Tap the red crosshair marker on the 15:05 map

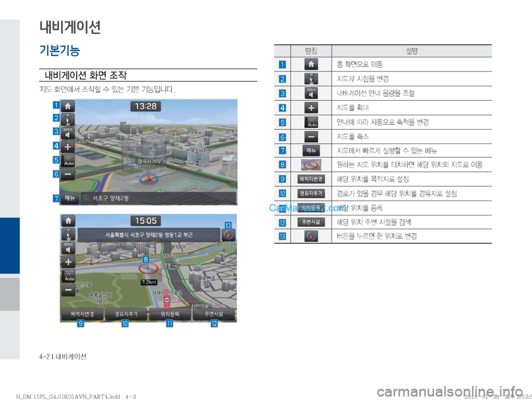coord(149,268)
